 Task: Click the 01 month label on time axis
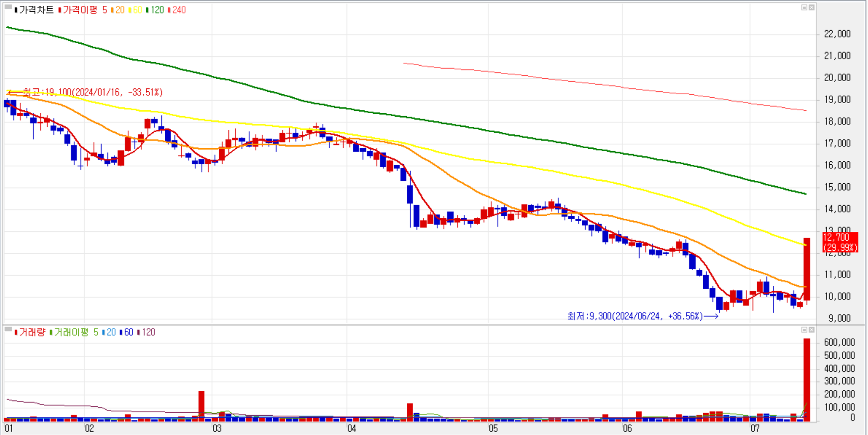(x=9, y=429)
